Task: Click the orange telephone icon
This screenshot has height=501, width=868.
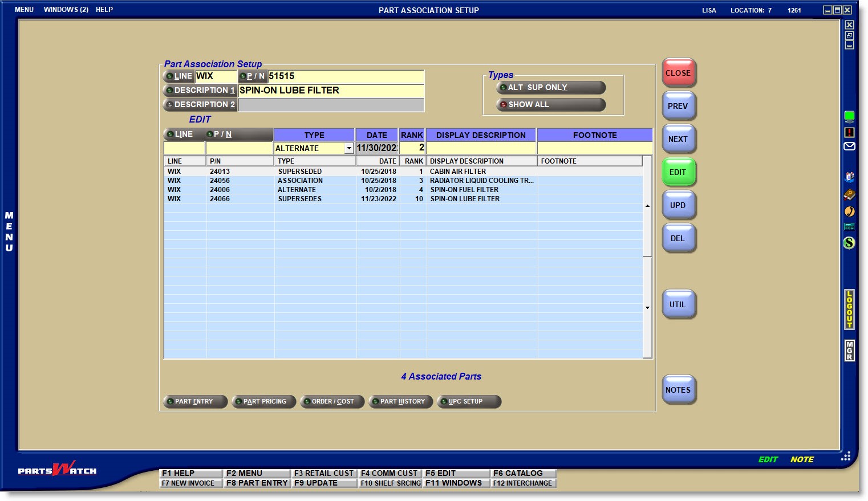Action: pyautogui.click(x=849, y=211)
